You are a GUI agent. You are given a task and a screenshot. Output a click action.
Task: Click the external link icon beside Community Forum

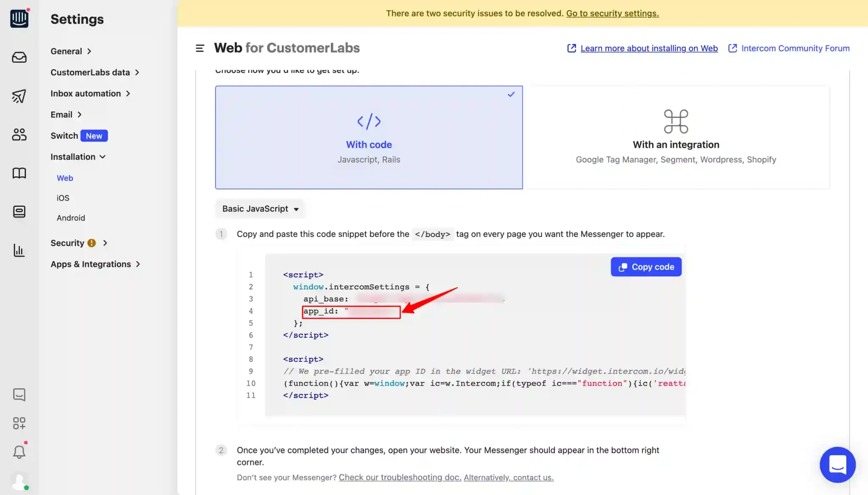click(x=732, y=48)
